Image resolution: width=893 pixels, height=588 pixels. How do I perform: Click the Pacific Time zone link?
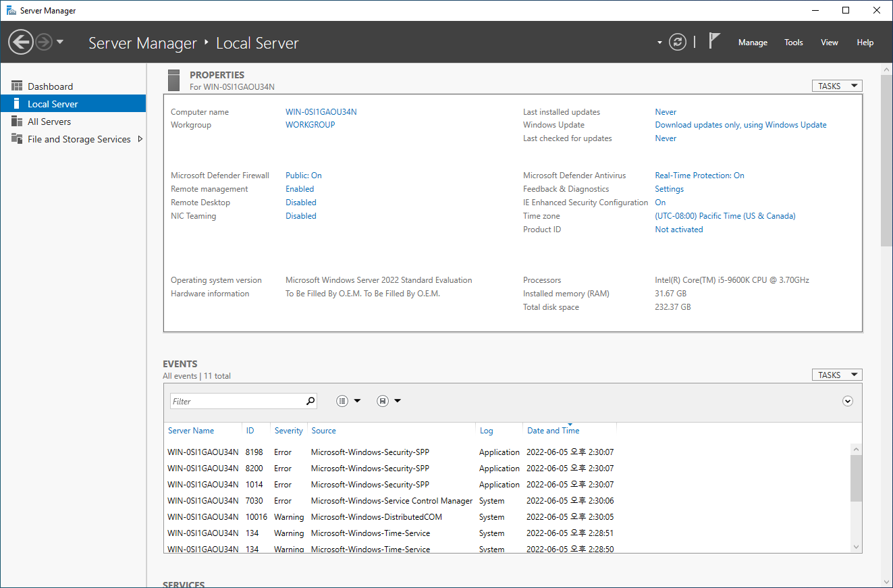tap(725, 216)
